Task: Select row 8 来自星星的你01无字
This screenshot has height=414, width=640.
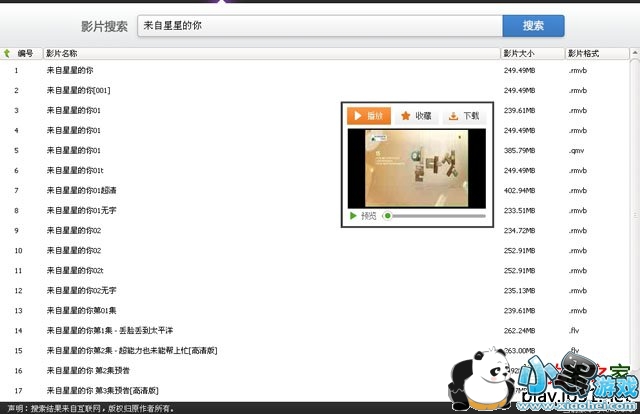Action: point(314,210)
